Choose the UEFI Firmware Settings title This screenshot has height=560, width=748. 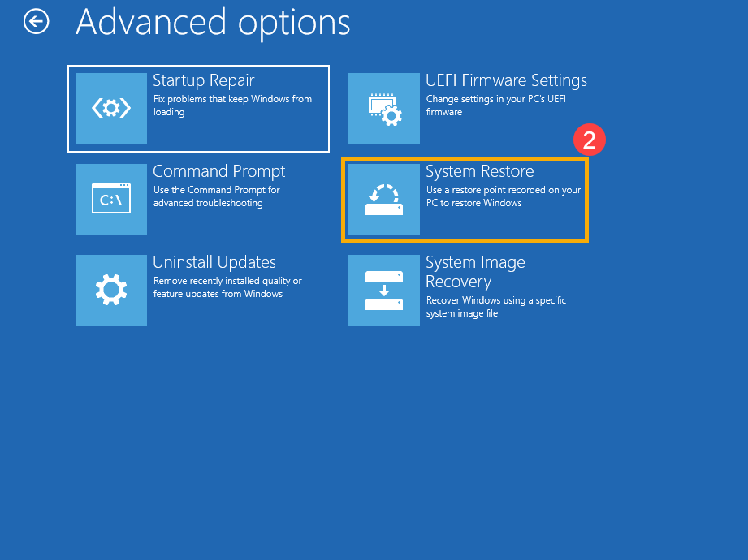click(506, 80)
